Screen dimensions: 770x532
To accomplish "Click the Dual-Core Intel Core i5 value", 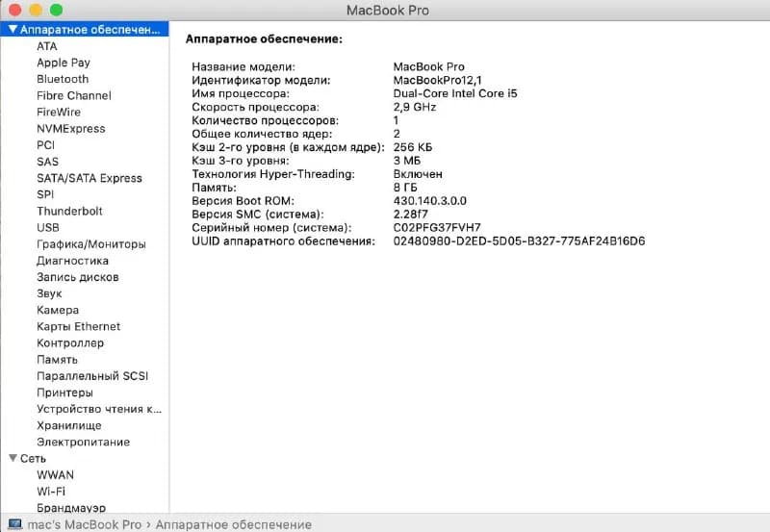I will (455, 93).
